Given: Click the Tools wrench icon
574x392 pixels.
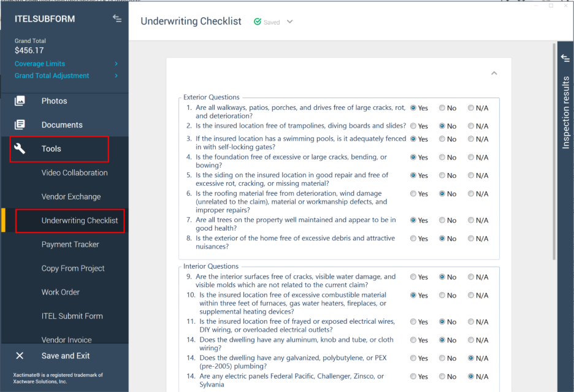Looking at the screenshot, I should [20, 148].
